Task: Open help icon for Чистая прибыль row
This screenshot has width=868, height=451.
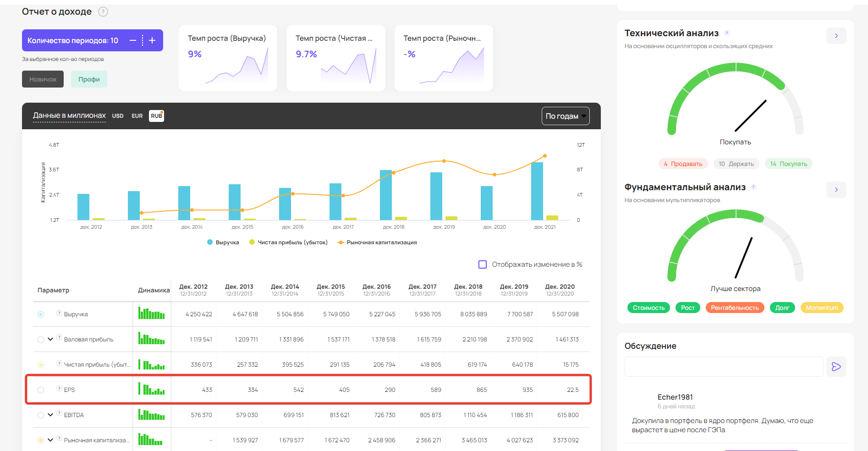Action: (59, 363)
